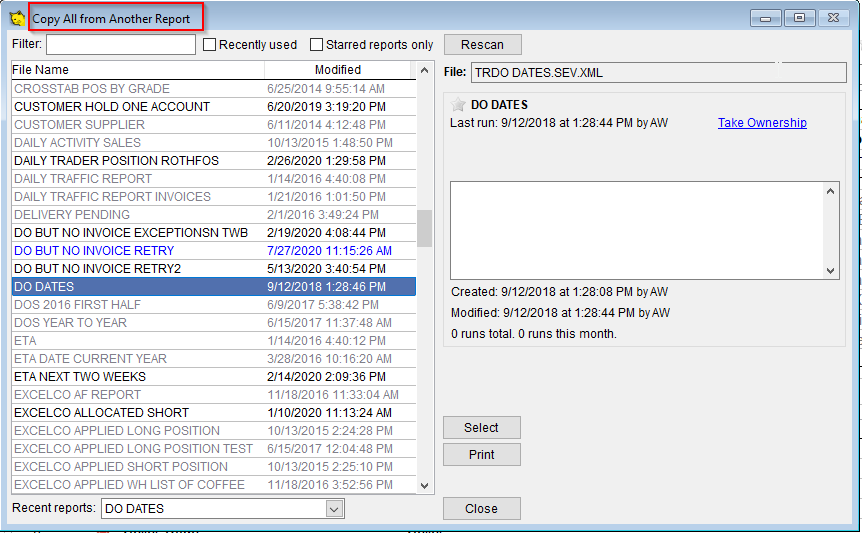Click the Take Ownership link
The width and height of the screenshot is (862, 533).
762,123
